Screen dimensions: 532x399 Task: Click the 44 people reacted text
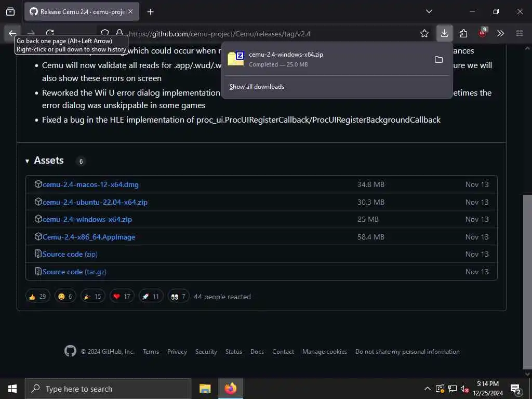(x=222, y=297)
